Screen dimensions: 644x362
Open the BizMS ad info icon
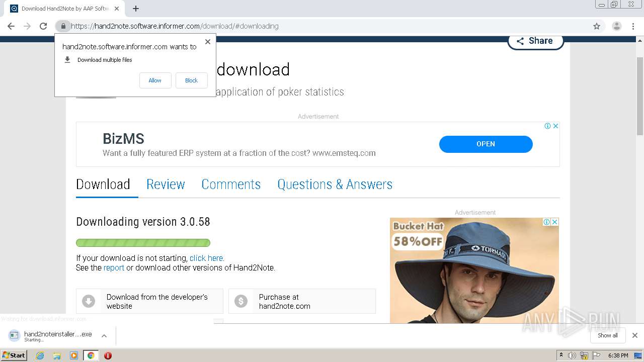point(547,126)
